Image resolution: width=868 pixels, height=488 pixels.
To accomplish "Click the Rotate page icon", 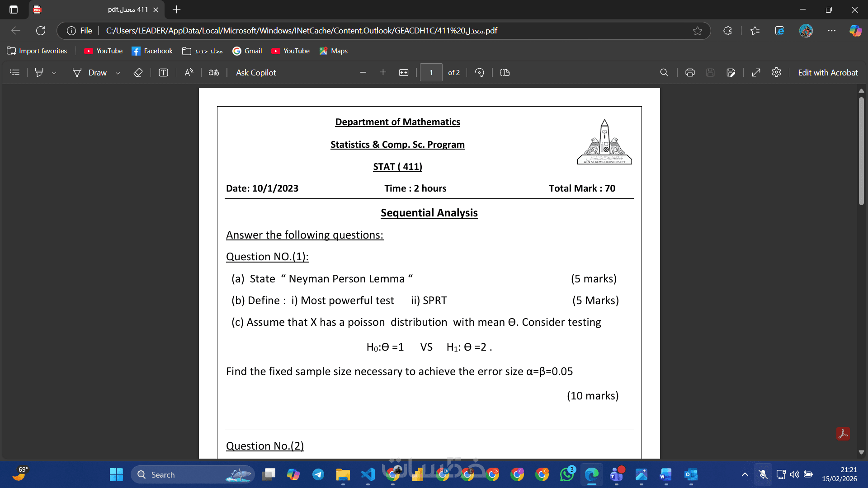I will coord(480,72).
